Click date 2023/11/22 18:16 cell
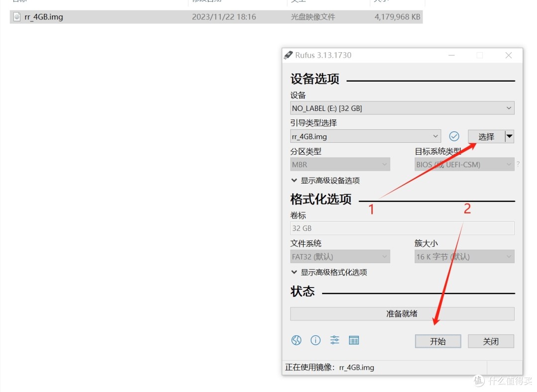537x392 pixels. [224, 17]
